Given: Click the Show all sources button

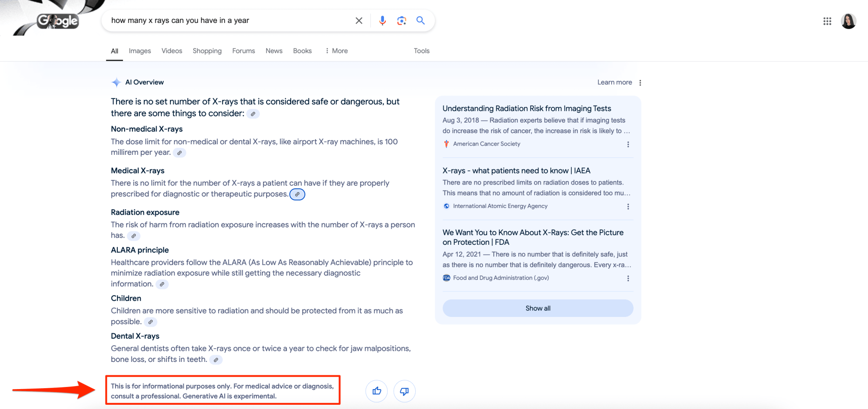Looking at the screenshot, I should point(537,308).
